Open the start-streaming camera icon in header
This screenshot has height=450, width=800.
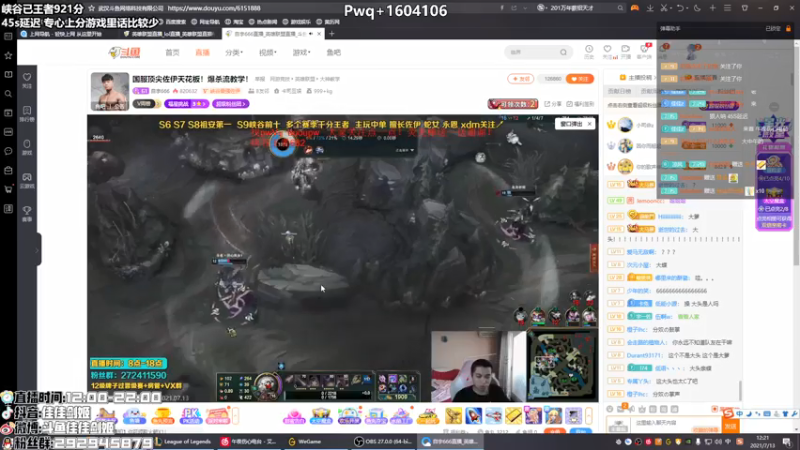[626, 51]
